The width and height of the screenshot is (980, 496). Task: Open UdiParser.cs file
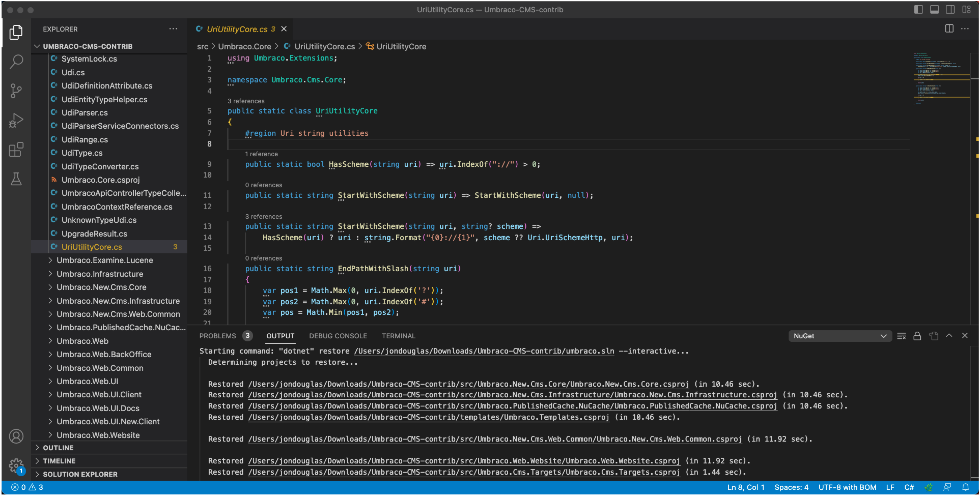coord(85,113)
